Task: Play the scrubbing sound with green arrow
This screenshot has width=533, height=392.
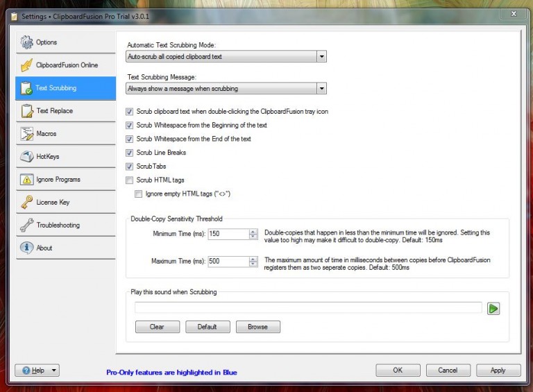Action: click(493, 309)
